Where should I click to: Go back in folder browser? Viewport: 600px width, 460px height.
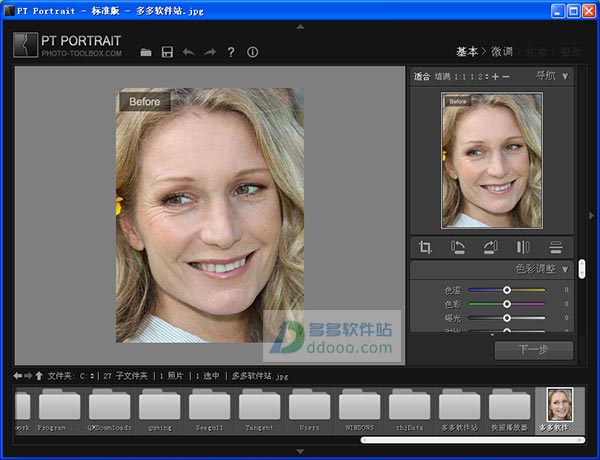(x=18, y=376)
